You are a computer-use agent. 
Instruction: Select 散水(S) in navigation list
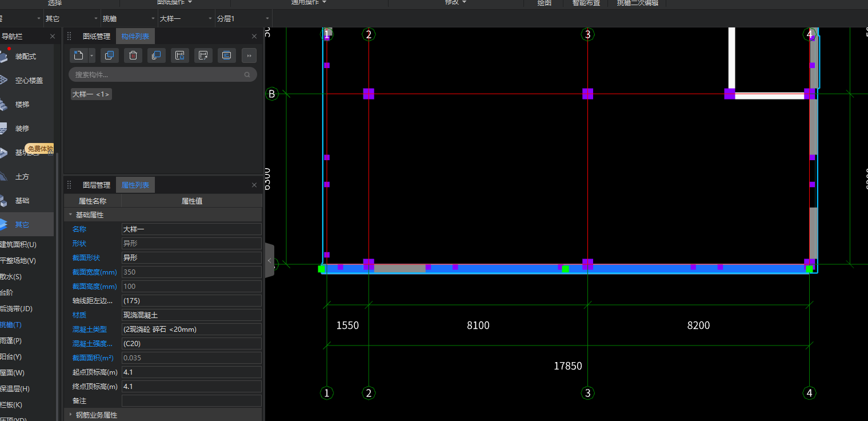[x=11, y=277]
